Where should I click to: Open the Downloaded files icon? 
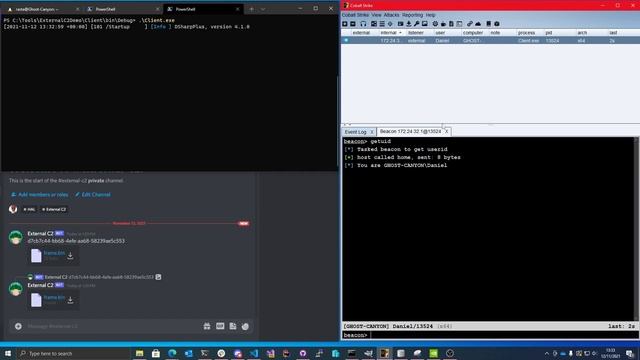pyautogui.click(x=409, y=24)
